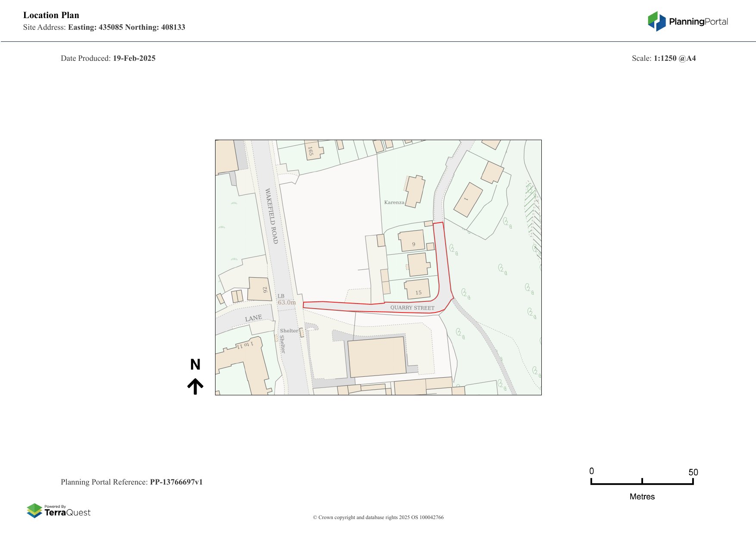Click the building numbered 165
The width and height of the screenshot is (756, 535).
click(x=313, y=150)
